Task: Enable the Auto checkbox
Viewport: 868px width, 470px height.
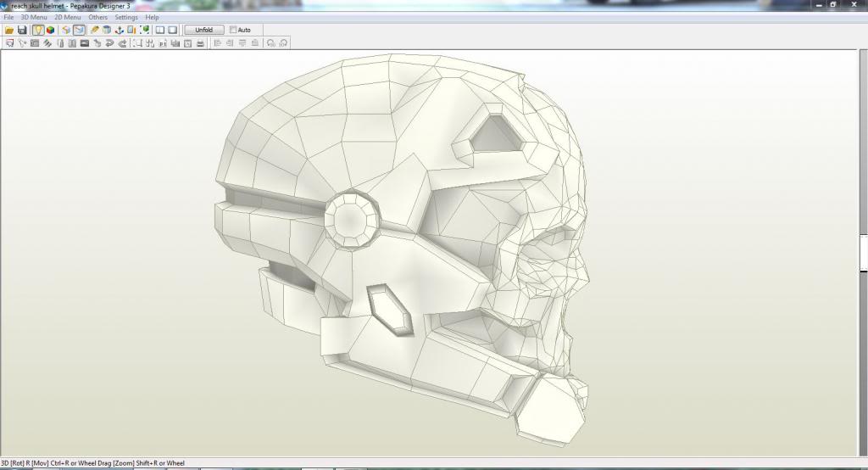Action: click(x=234, y=30)
